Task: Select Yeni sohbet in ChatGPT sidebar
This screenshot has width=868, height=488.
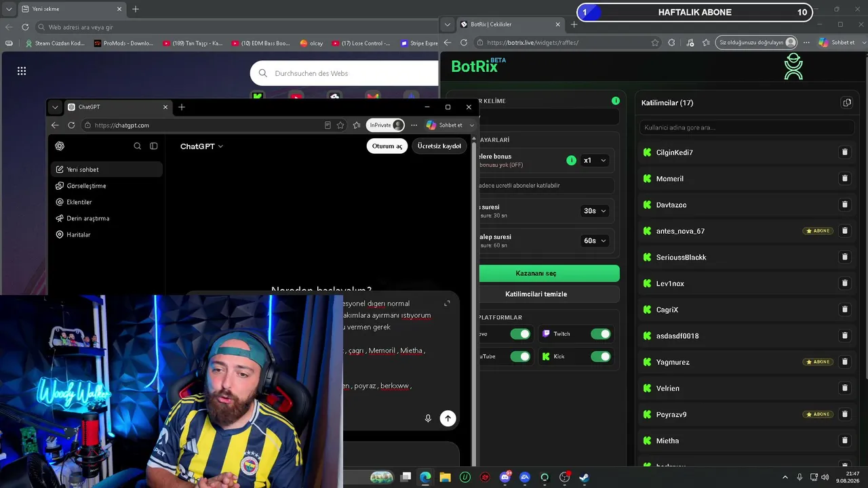Action: pyautogui.click(x=107, y=169)
